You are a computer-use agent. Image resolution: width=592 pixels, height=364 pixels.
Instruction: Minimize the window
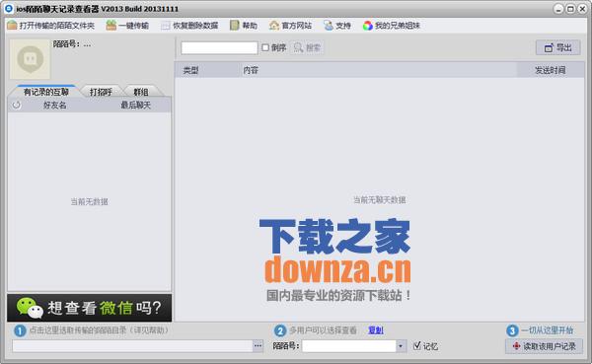pyautogui.click(x=558, y=9)
